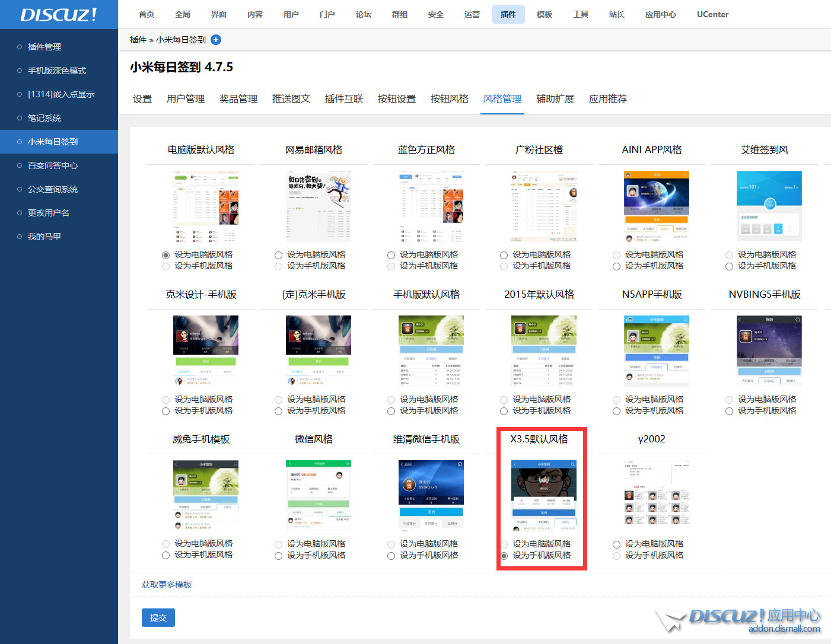Set 2015年默认风格 as mobile style
The image size is (831, 644).
(504, 411)
